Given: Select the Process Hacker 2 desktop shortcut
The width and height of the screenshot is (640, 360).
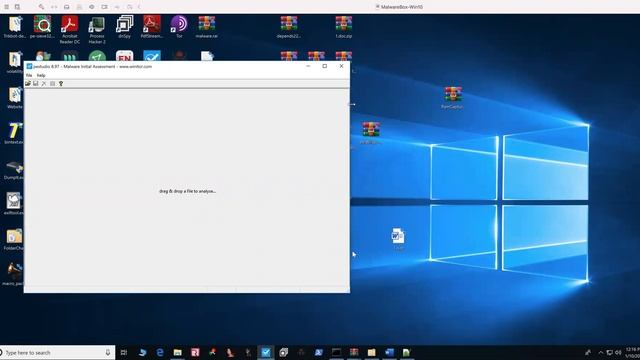Looking at the screenshot, I should pyautogui.click(x=97, y=30).
